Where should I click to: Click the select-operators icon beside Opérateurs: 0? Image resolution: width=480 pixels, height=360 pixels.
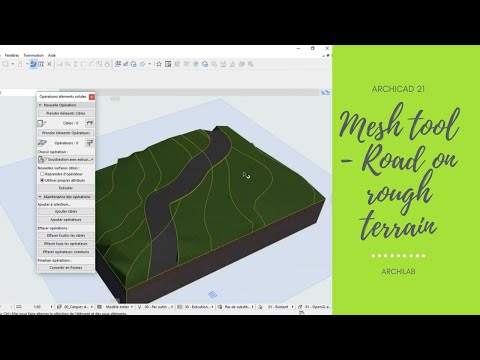tap(89, 143)
